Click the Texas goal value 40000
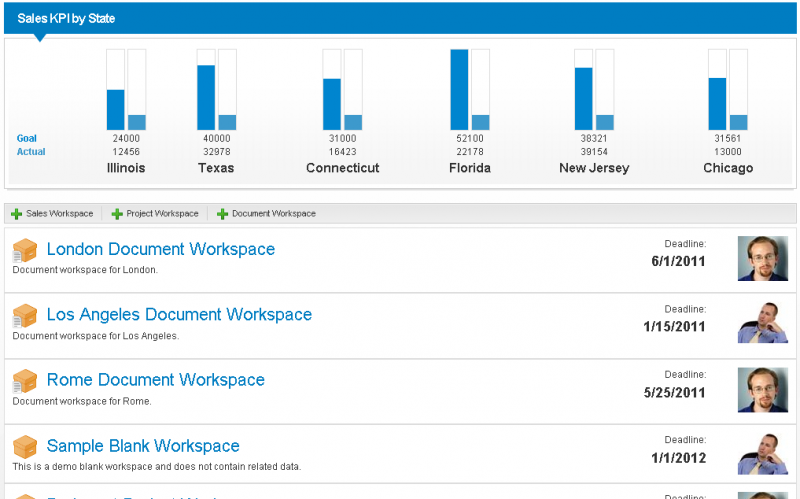The height and width of the screenshot is (499, 800). (217, 138)
